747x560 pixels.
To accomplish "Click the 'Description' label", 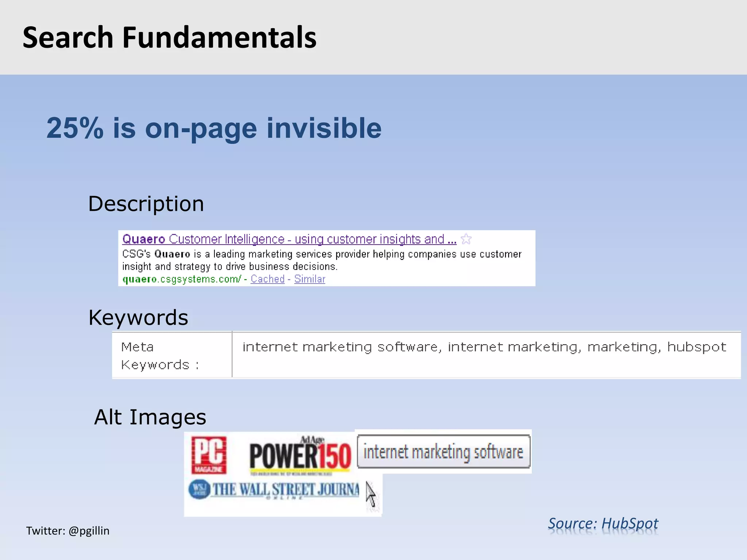I will coord(146,204).
